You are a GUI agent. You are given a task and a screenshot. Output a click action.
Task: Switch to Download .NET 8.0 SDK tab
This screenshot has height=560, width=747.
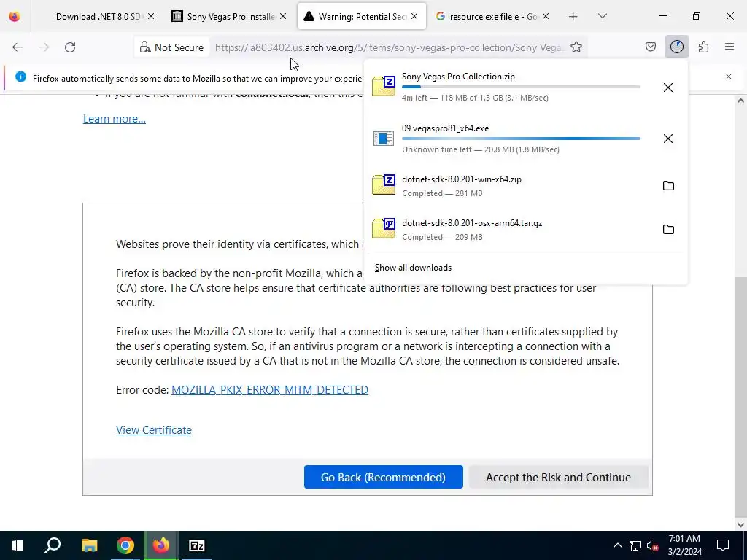click(x=98, y=17)
